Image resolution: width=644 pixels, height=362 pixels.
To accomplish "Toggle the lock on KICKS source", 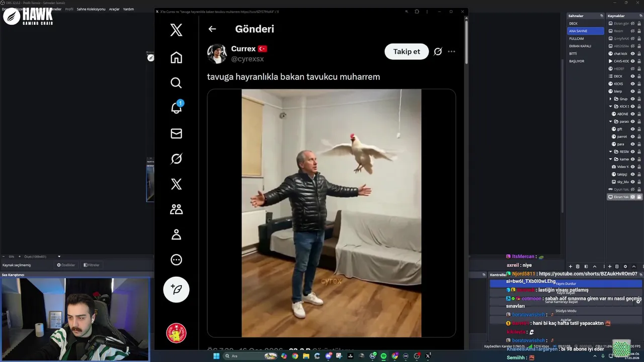I will 639,84.
